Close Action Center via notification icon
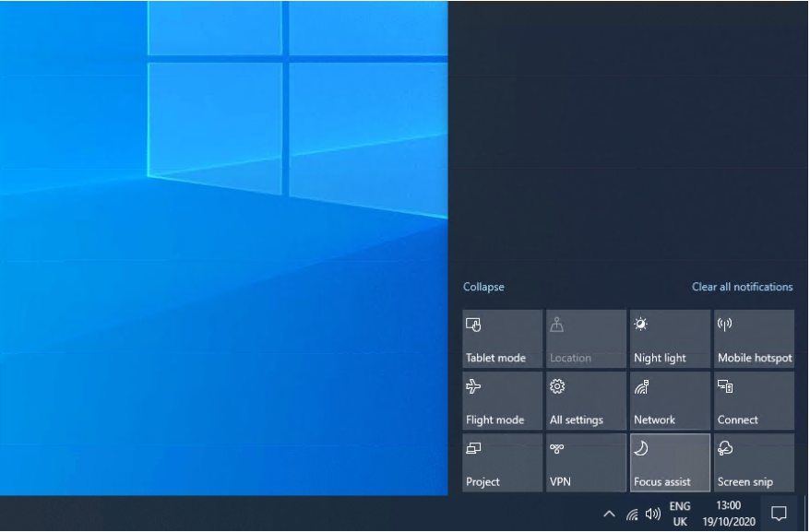This screenshot has height=532, width=810. pyautogui.click(x=779, y=514)
